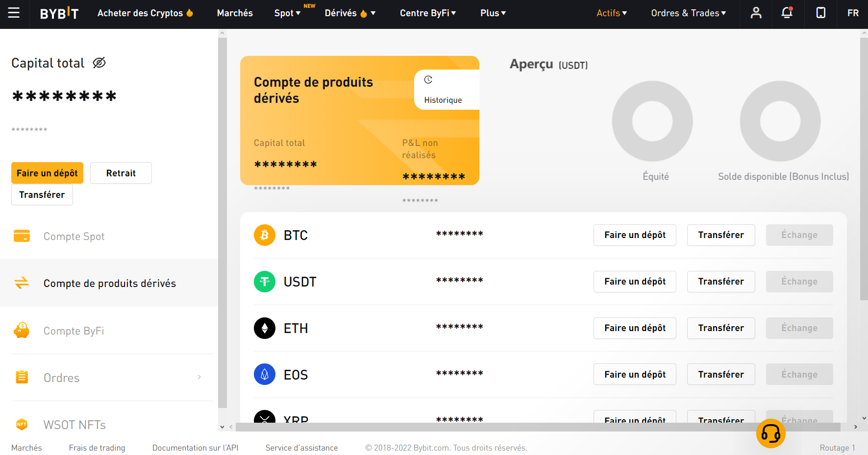Click the Solde disponible donut chart

(x=780, y=121)
